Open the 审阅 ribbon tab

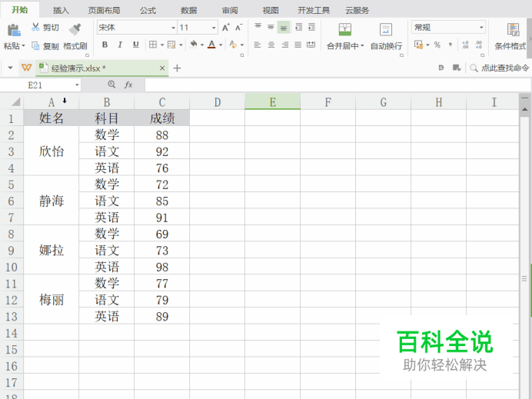pos(230,11)
